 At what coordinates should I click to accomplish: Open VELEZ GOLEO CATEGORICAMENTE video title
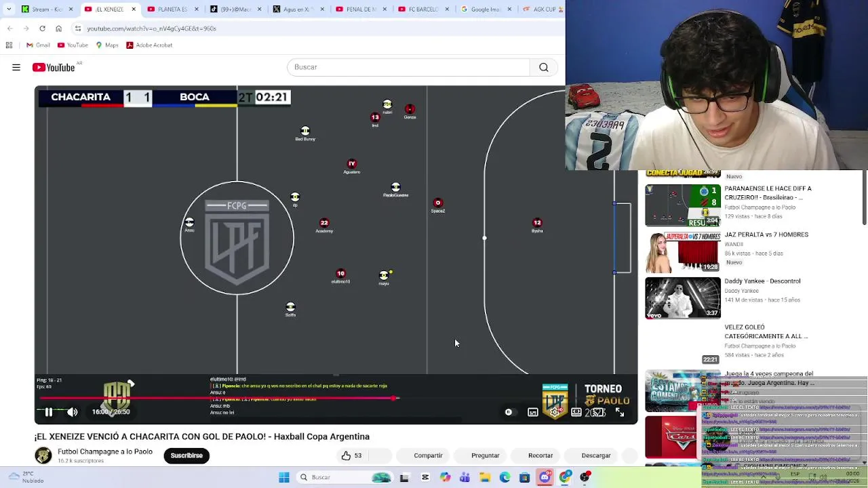766,331
